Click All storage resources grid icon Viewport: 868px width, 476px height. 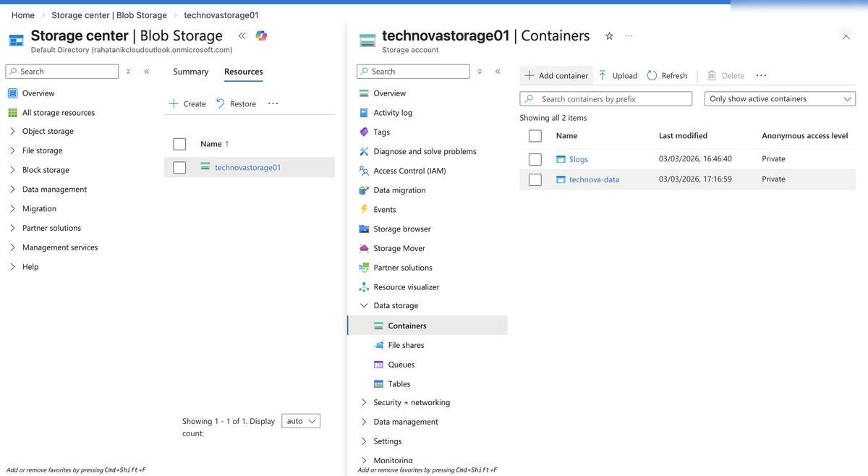coord(12,113)
